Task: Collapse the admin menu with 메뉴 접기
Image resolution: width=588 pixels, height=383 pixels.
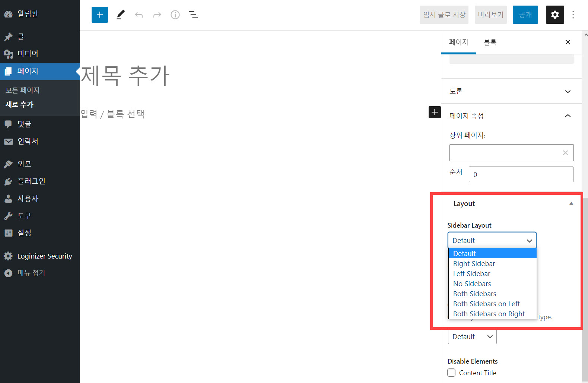Action: tap(40, 273)
